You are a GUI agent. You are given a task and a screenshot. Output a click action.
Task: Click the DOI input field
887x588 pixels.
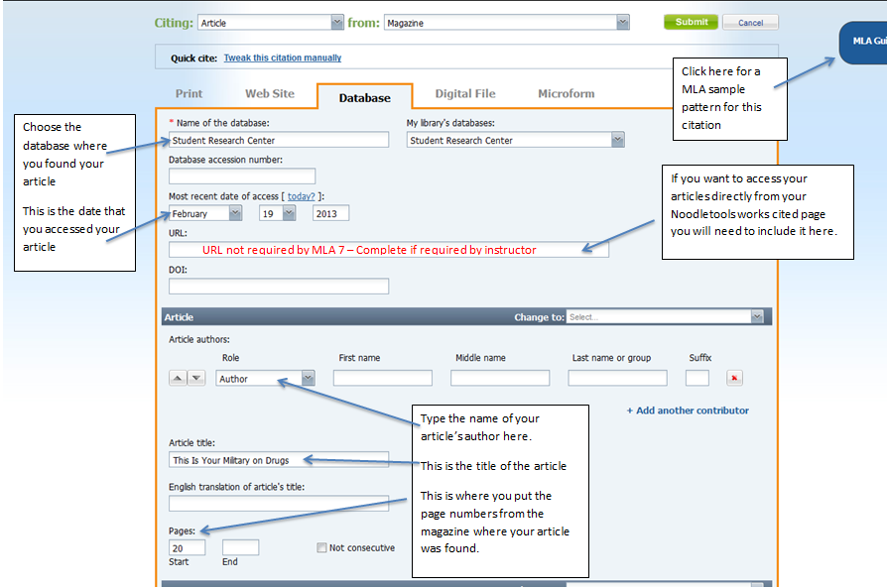point(279,287)
